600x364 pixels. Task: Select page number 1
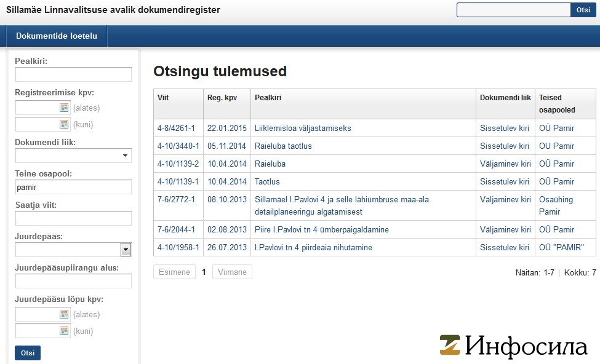pyautogui.click(x=204, y=272)
